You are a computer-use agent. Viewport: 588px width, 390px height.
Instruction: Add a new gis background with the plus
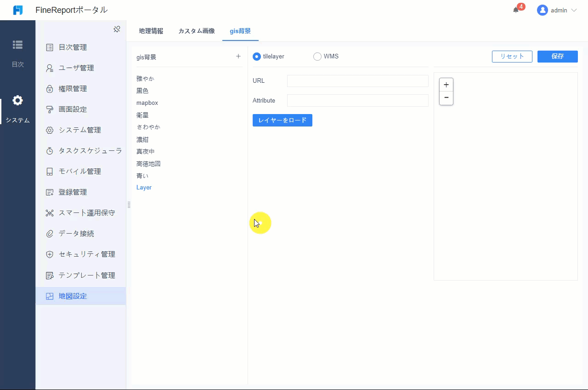(238, 56)
